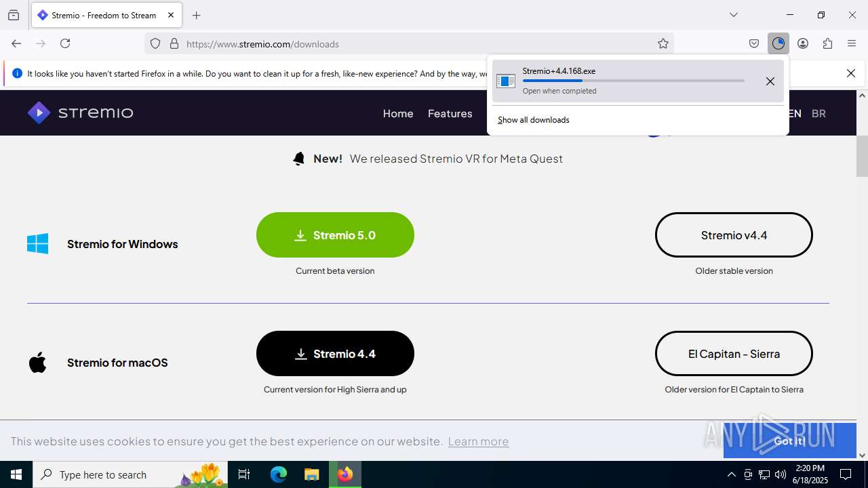Bookmark this page with star icon

(x=663, y=43)
